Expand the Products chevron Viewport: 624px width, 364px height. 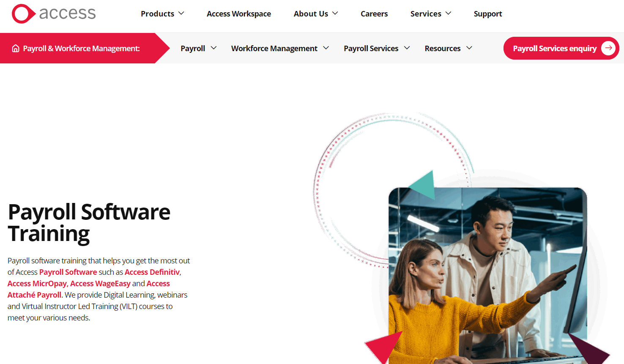pos(181,14)
